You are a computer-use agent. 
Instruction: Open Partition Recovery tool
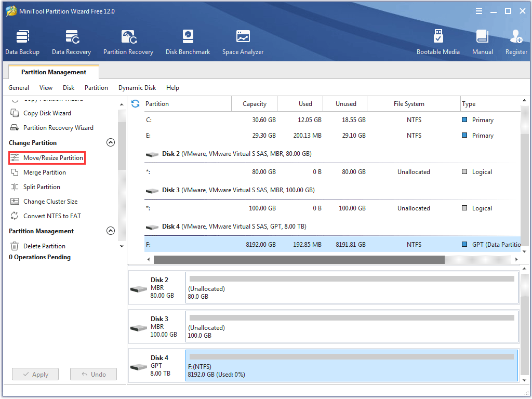(x=128, y=42)
